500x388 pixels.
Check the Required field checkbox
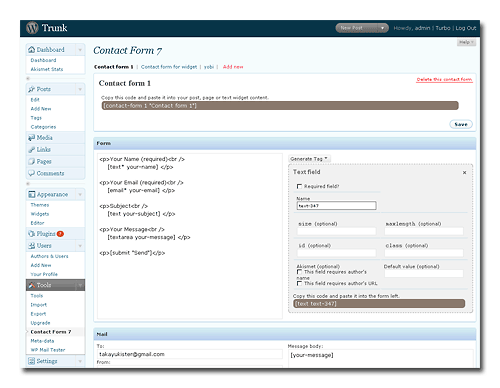tap(299, 186)
